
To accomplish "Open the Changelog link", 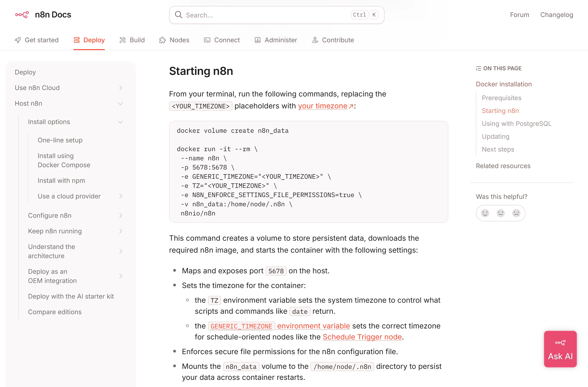I will coord(556,15).
